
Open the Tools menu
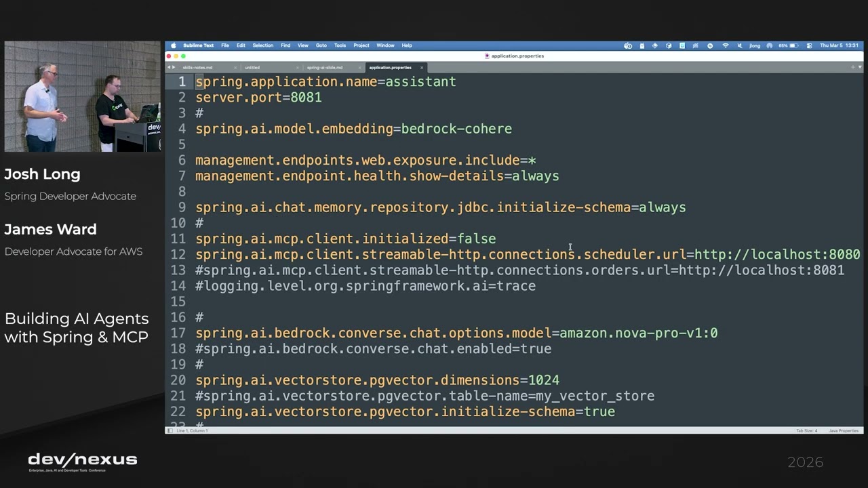click(x=340, y=45)
